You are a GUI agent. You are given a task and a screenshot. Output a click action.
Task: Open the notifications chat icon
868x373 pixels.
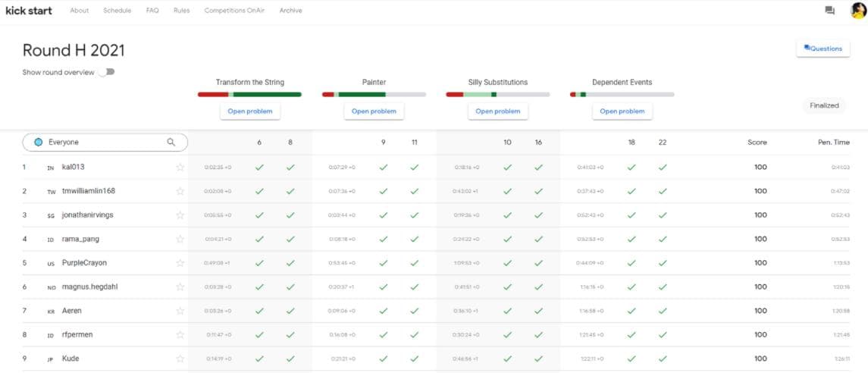pyautogui.click(x=829, y=11)
